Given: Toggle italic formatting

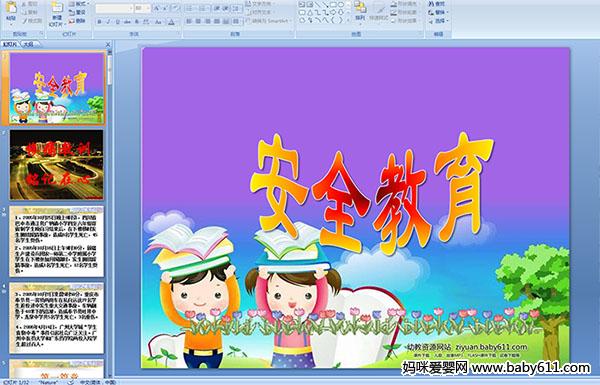Looking at the screenshot, I should pyautogui.click(x=108, y=22).
